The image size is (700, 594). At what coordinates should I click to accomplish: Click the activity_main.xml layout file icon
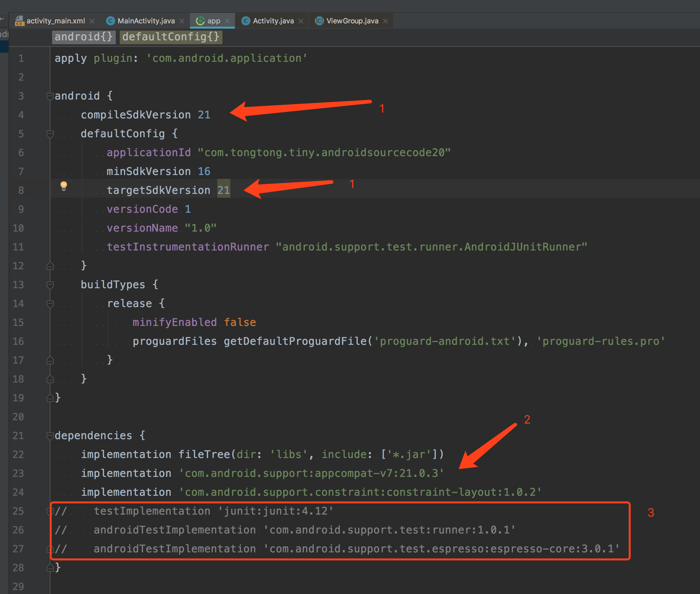(20, 21)
